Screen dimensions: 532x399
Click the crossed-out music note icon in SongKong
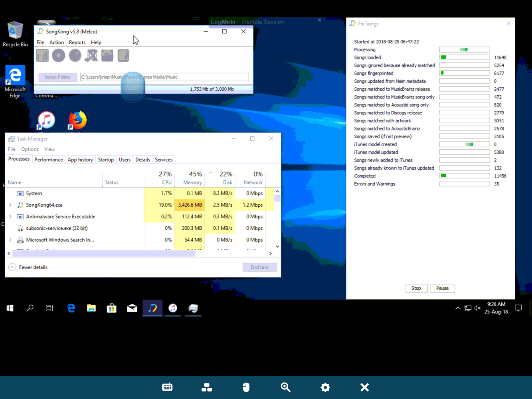pyautogui.click(x=91, y=55)
